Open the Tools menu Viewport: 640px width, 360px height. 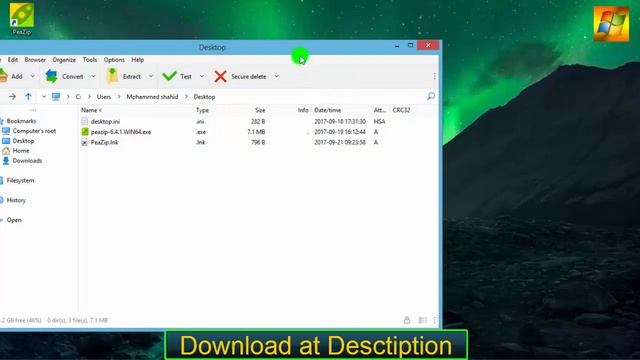90,60
